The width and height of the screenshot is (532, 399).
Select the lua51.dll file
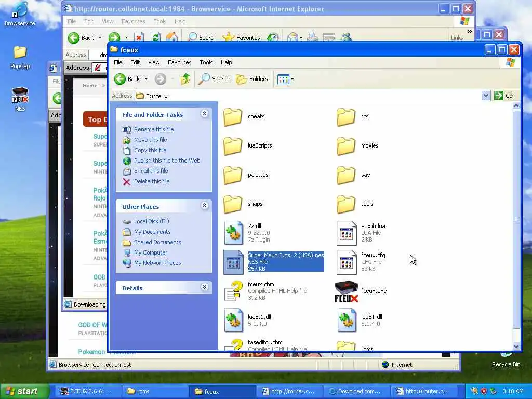point(360,320)
